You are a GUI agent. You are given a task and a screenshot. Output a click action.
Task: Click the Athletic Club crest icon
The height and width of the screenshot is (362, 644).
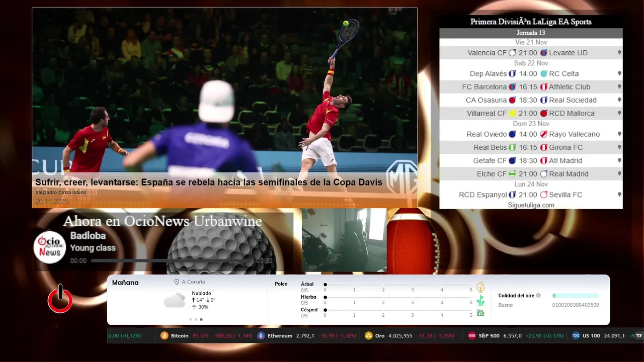coord(543,87)
